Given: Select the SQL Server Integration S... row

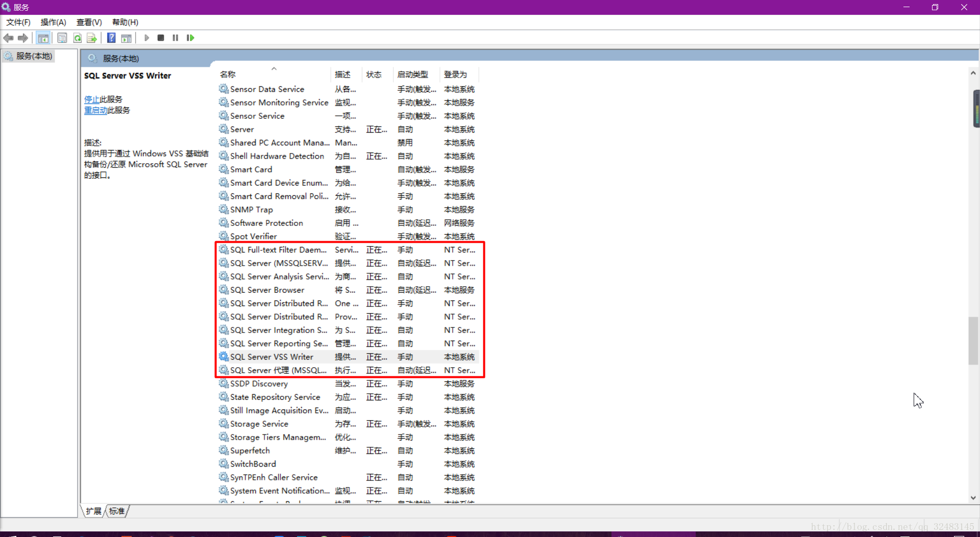Looking at the screenshot, I should point(349,330).
